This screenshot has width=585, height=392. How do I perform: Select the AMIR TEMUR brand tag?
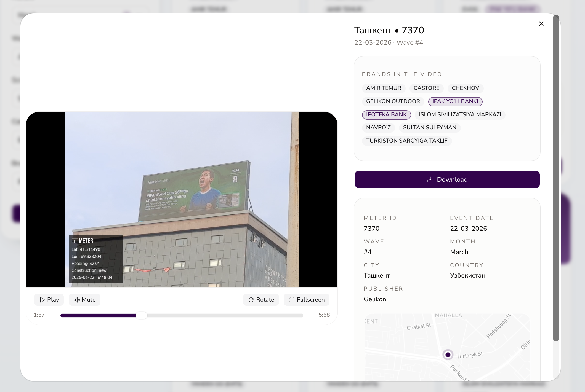[384, 88]
